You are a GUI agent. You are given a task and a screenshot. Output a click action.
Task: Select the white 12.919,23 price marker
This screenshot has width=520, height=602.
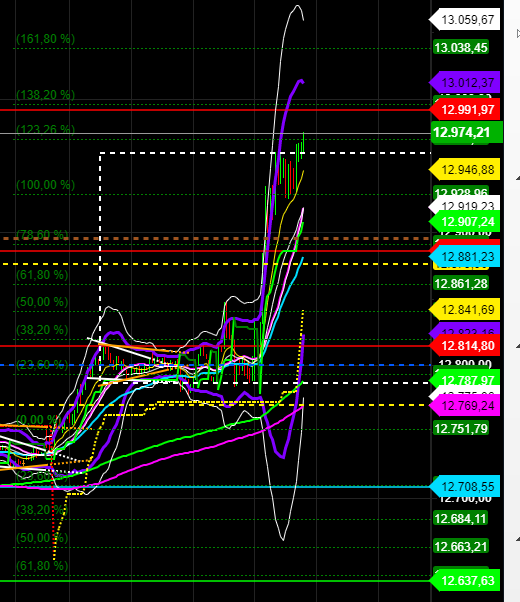click(x=464, y=205)
